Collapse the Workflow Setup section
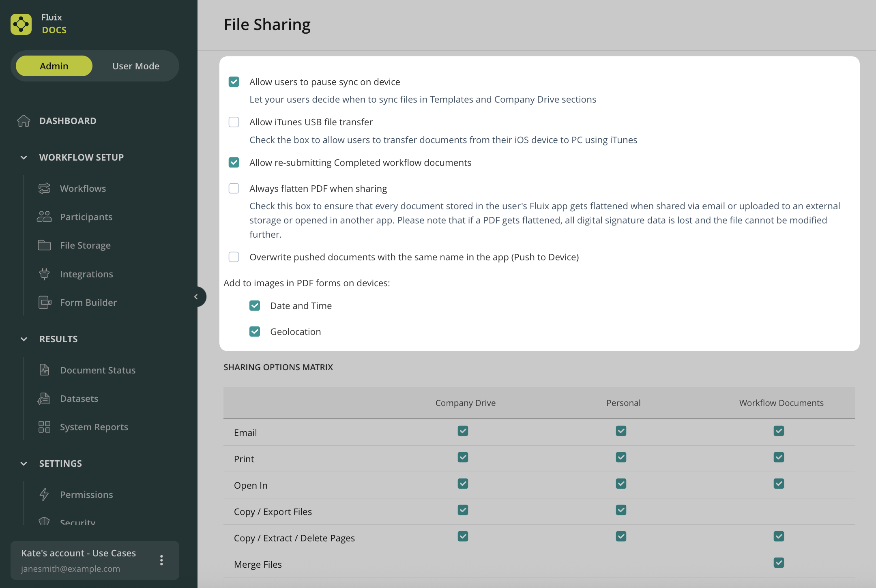Image resolution: width=876 pixels, height=588 pixels. [x=24, y=157]
